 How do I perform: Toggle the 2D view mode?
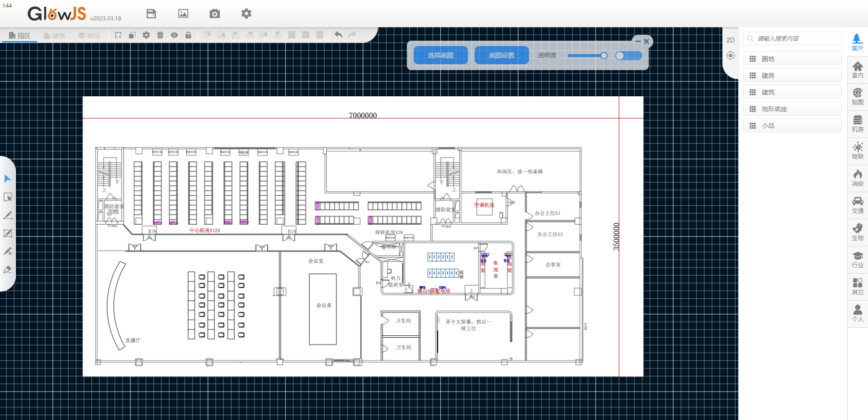[731, 40]
